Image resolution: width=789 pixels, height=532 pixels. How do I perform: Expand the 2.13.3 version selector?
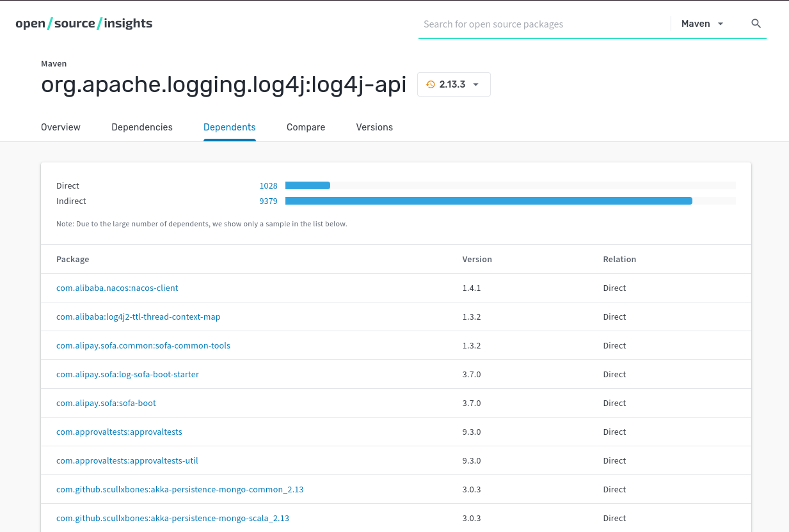pyautogui.click(x=454, y=84)
